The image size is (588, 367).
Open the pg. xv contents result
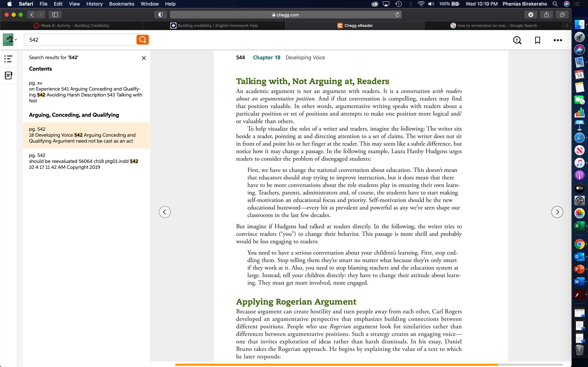coord(86,92)
